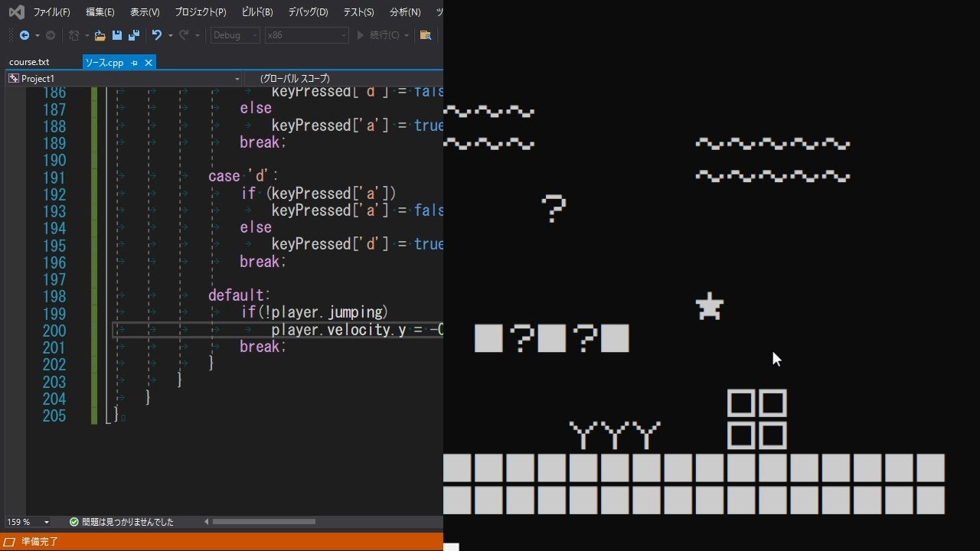980x551 pixels.
Task: Open the x86 platform dropdown
Action: tap(306, 35)
